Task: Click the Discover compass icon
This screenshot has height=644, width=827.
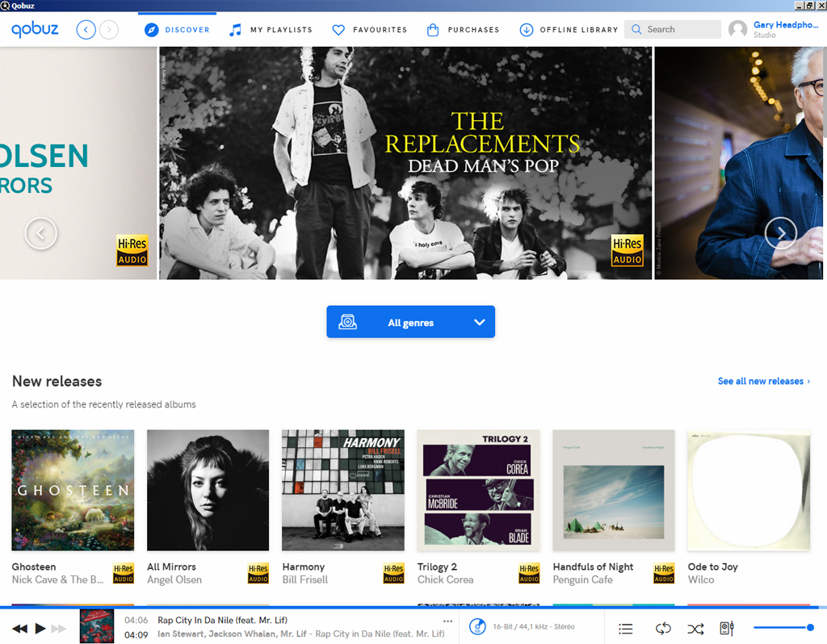Action: (x=151, y=30)
